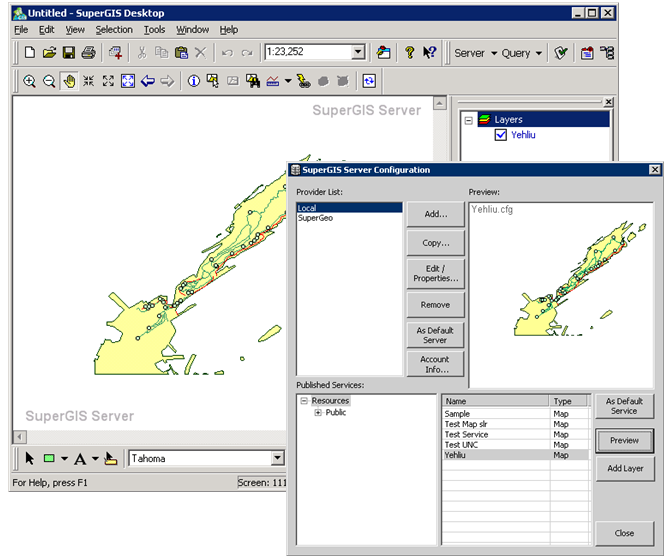
Task: Open the Tools menu
Action: (x=154, y=29)
